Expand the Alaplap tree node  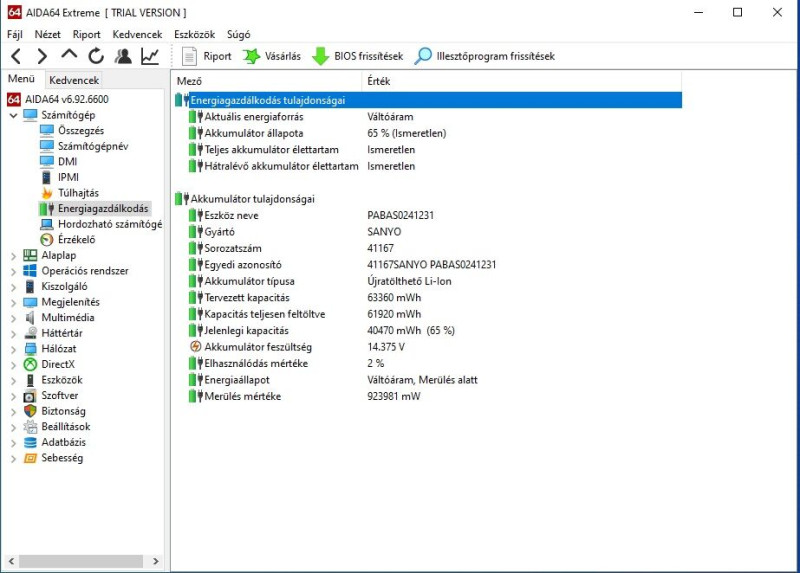coord(13,256)
